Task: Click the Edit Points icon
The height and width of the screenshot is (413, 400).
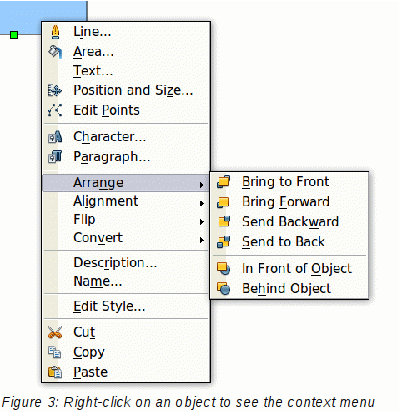Action: (55, 110)
